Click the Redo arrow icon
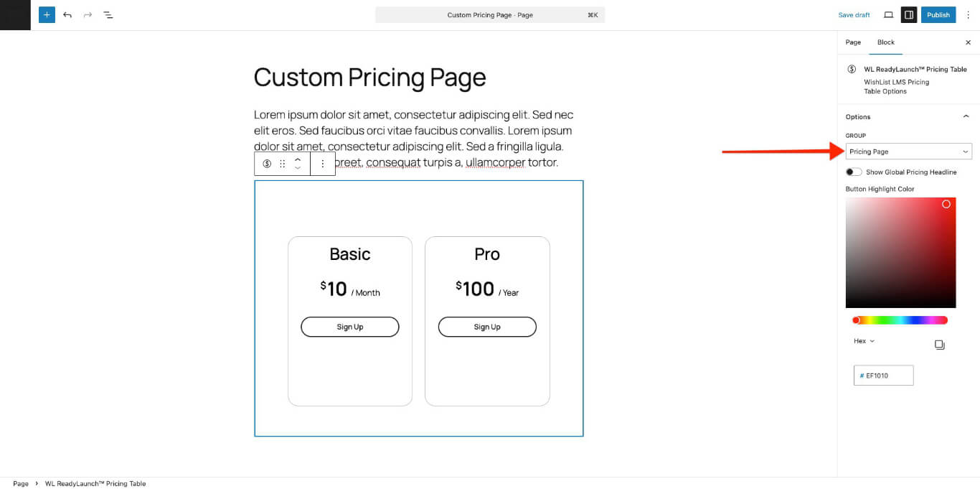 click(88, 14)
